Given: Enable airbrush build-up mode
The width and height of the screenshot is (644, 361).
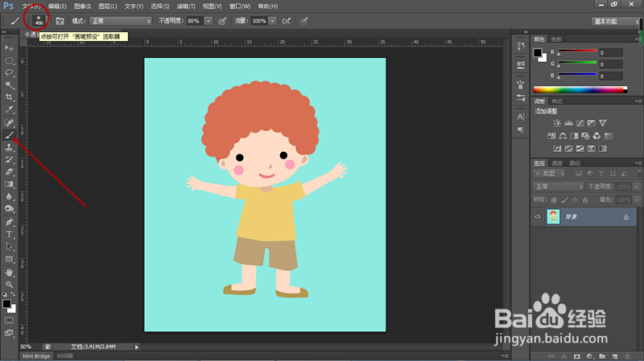Looking at the screenshot, I should [287, 21].
